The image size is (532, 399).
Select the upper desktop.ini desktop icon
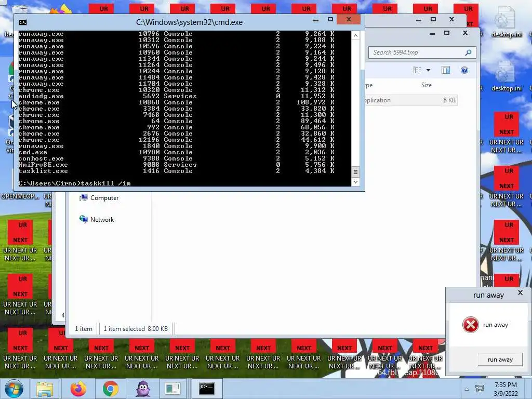coord(506,22)
